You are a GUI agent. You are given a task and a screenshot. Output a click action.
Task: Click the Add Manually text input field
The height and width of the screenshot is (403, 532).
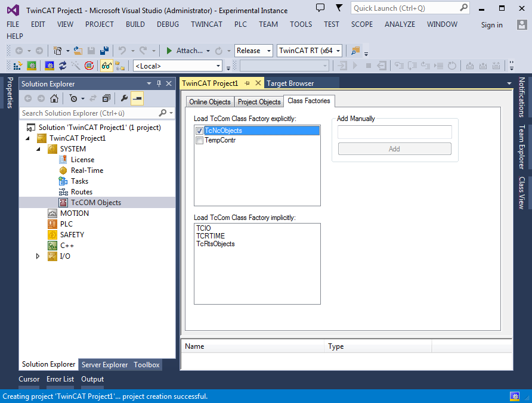tap(395, 132)
